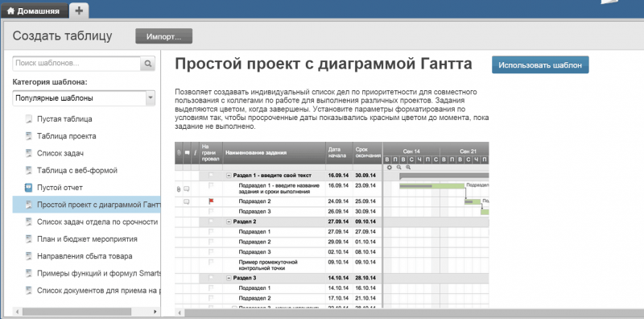
Task: Click the sidebar horizontal scrollbar right arrow
Action: pyautogui.click(x=155, y=312)
